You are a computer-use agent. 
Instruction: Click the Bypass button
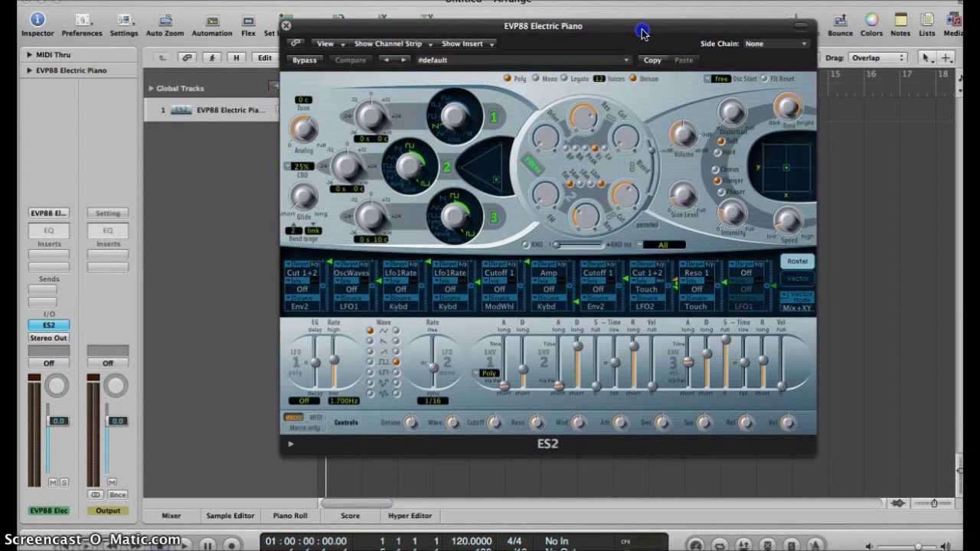[304, 60]
